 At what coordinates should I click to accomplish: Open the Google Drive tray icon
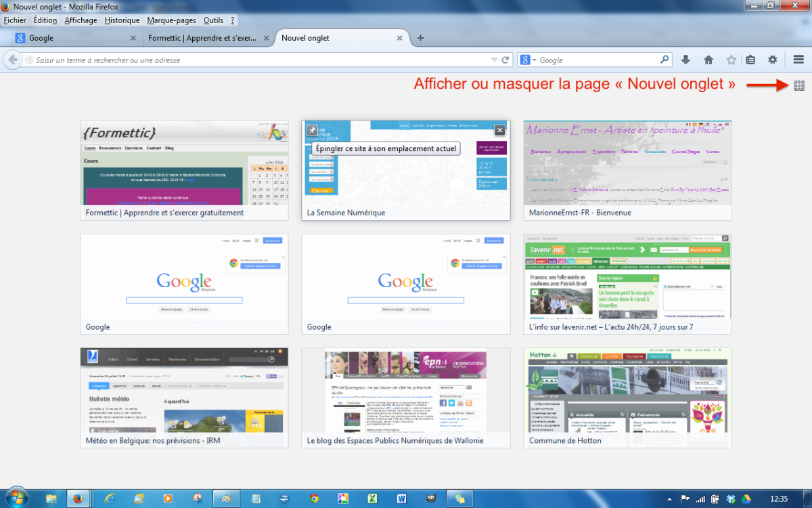coord(747,499)
